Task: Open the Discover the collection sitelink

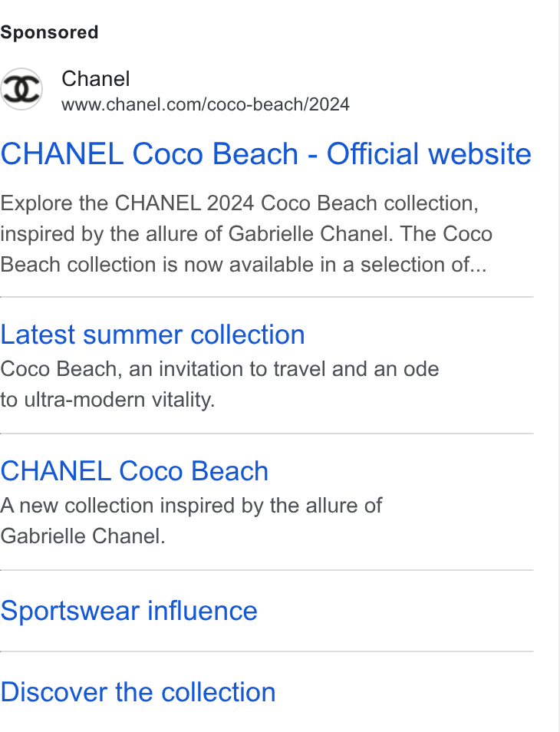Action: [x=137, y=692]
